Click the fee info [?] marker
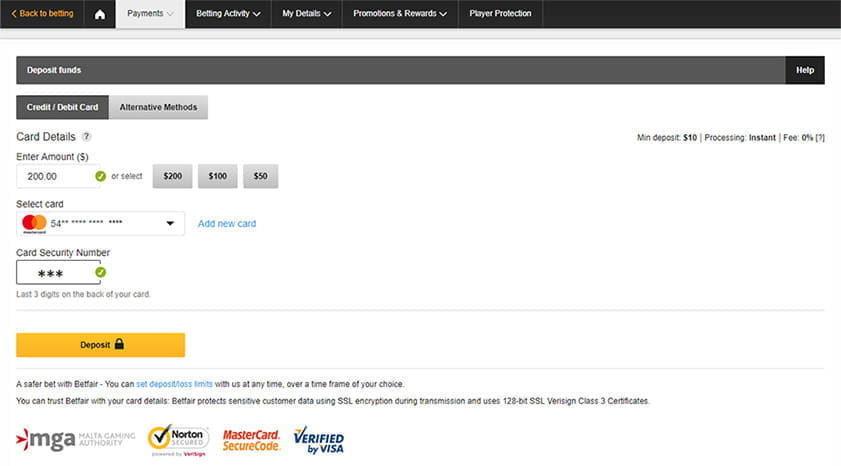841x466 pixels. (820, 138)
